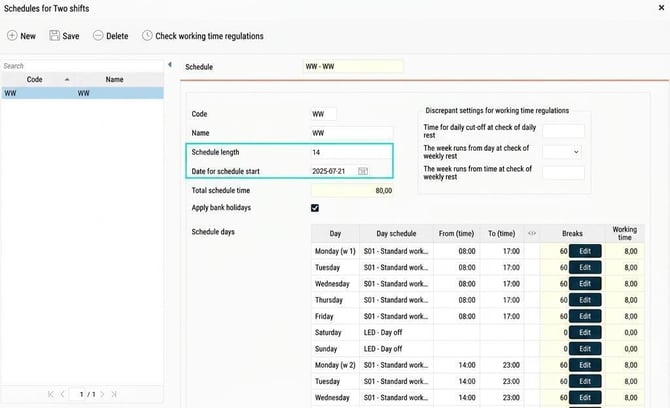Select the WW row in schedule list
The height and width of the screenshot is (408, 670).
[x=82, y=93]
